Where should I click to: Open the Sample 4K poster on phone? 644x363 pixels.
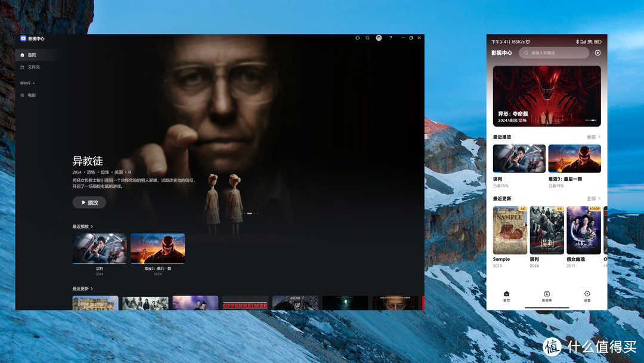(510, 230)
